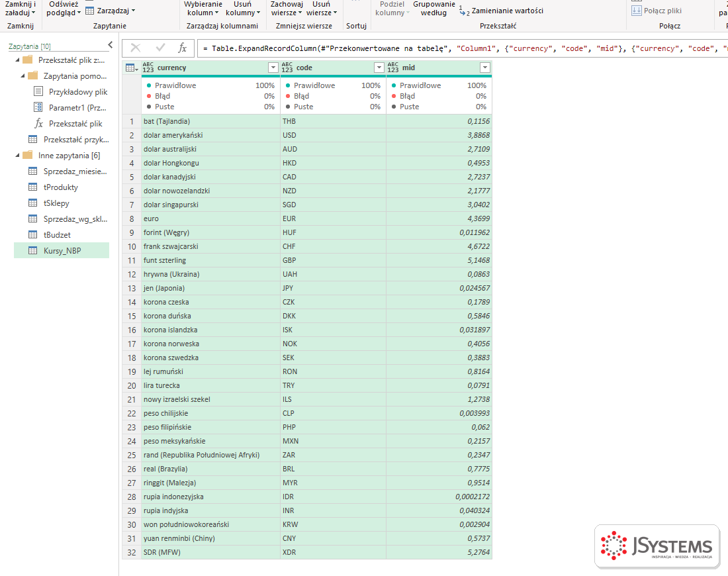Image resolution: width=728 pixels, height=576 pixels.
Task: Open code column filter dropdown
Action: click(x=379, y=68)
